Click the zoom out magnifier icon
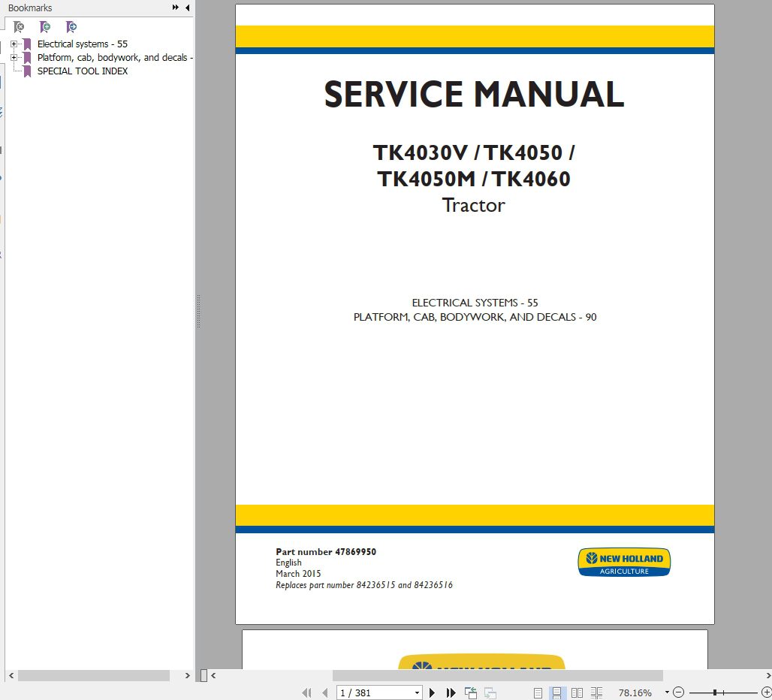Viewport: 772px width, 700px height. [x=678, y=692]
